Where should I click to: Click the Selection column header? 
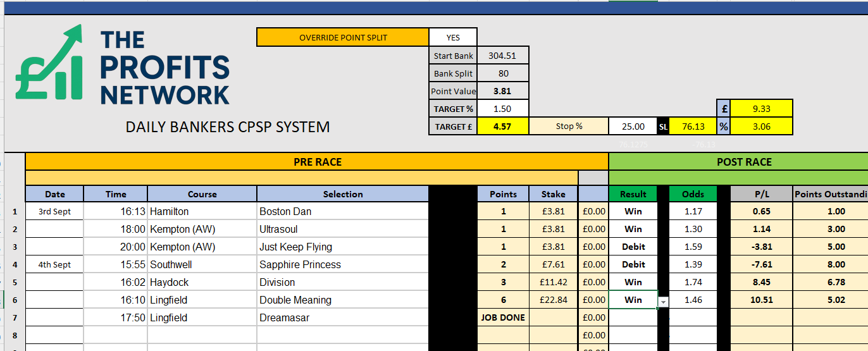(x=342, y=194)
